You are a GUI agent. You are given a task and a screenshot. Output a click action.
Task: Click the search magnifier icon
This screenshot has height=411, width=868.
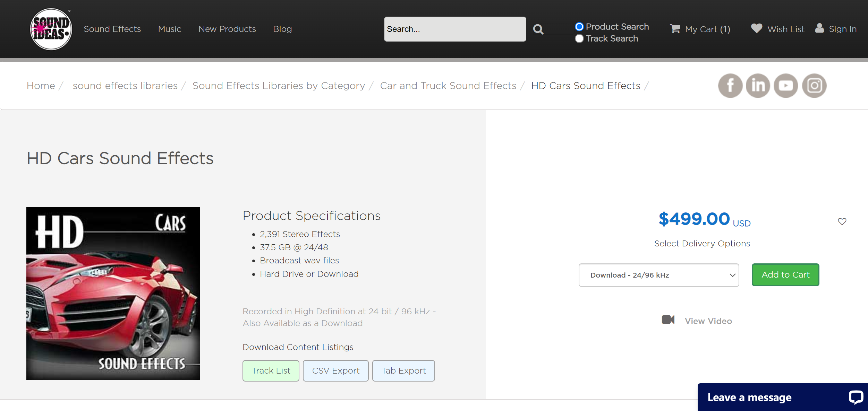538,29
